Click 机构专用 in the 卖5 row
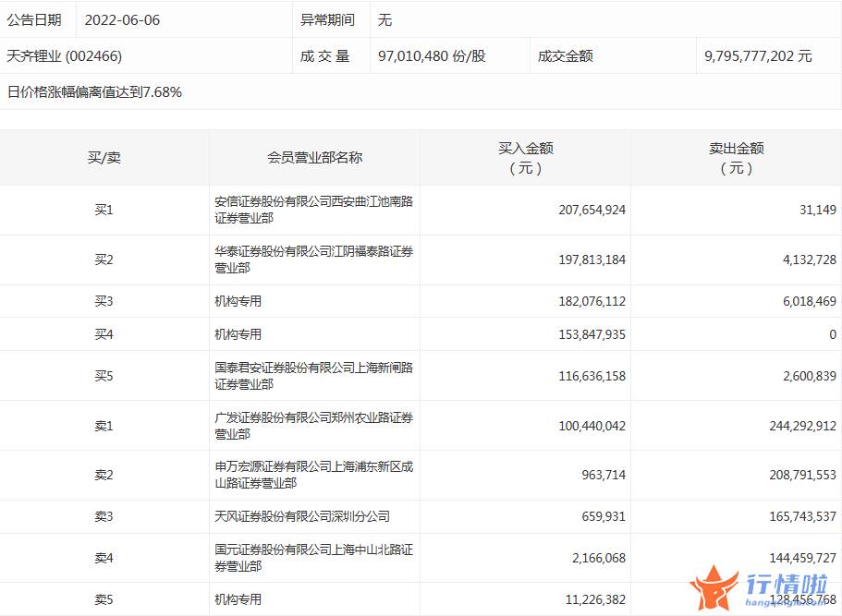Viewport: 842px width, 616px height. (x=238, y=599)
